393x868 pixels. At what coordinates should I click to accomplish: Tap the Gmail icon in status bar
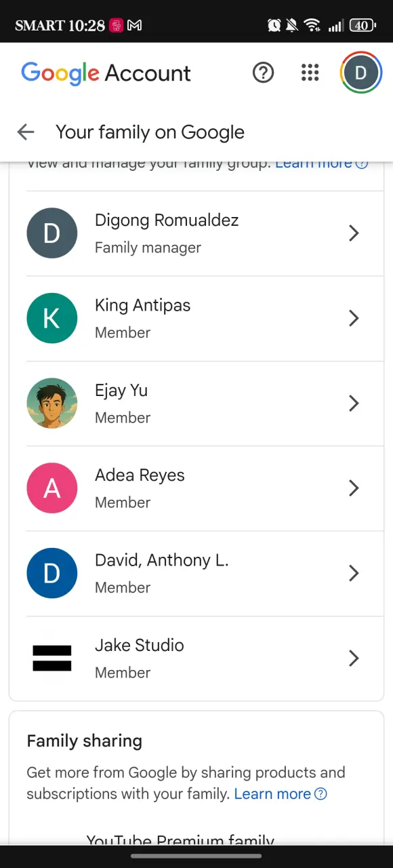[x=135, y=26]
